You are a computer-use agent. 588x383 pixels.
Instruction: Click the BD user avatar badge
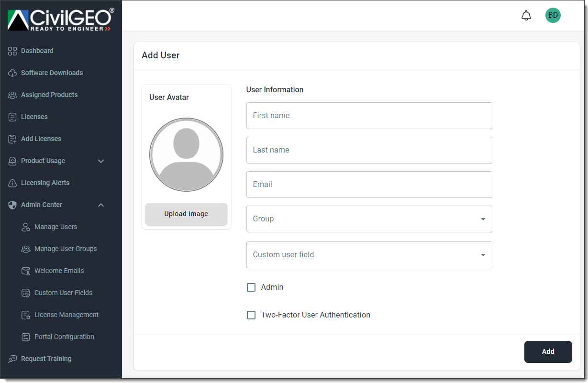[x=553, y=15]
